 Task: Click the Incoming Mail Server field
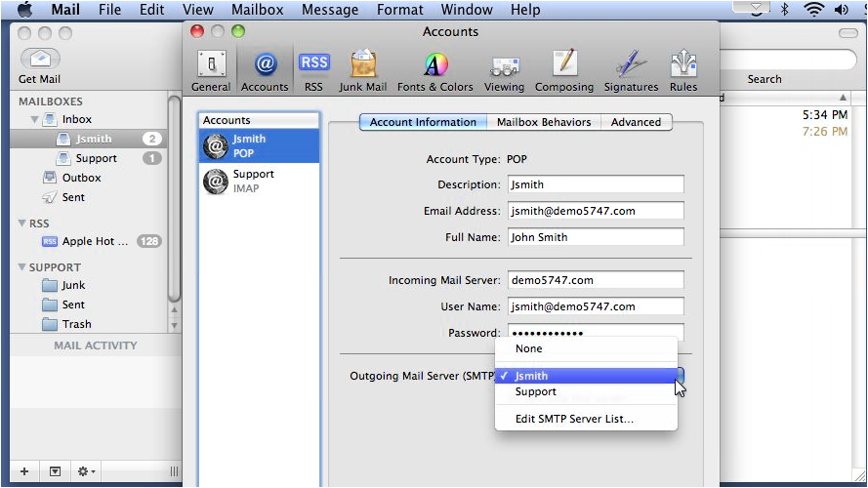point(596,280)
